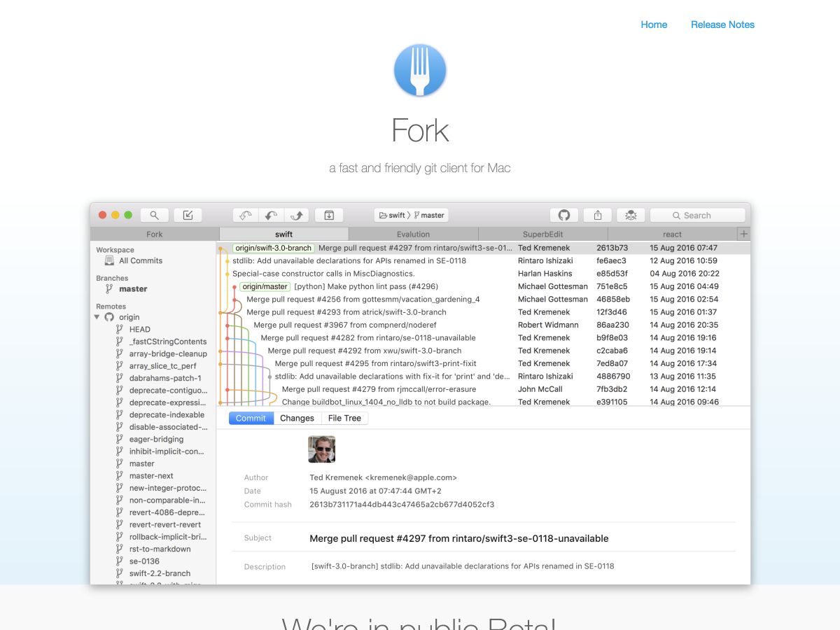The height and width of the screenshot is (630, 840).
Task: Click the origin/master branch label
Action: [265, 286]
